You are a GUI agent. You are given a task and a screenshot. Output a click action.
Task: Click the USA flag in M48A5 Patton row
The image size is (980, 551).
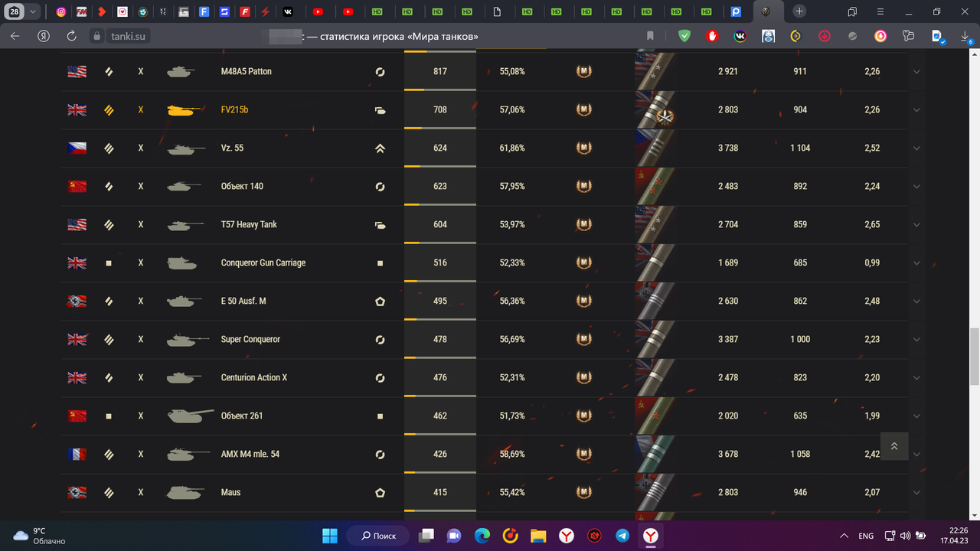pyautogui.click(x=77, y=71)
